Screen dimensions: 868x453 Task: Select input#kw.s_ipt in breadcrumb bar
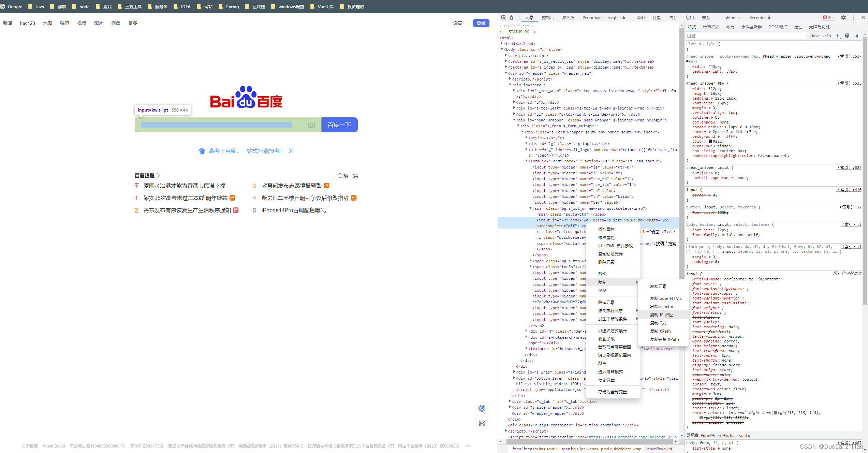click(x=659, y=449)
